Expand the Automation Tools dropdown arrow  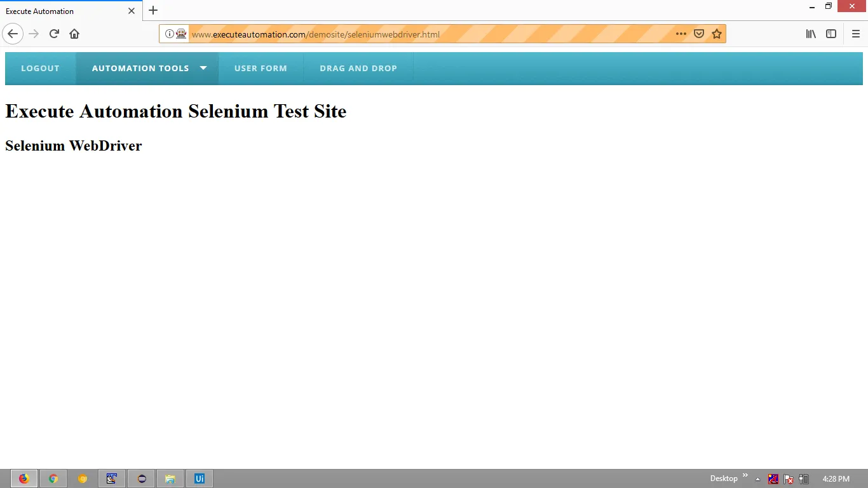pyautogui.click(x=203, y=68)
